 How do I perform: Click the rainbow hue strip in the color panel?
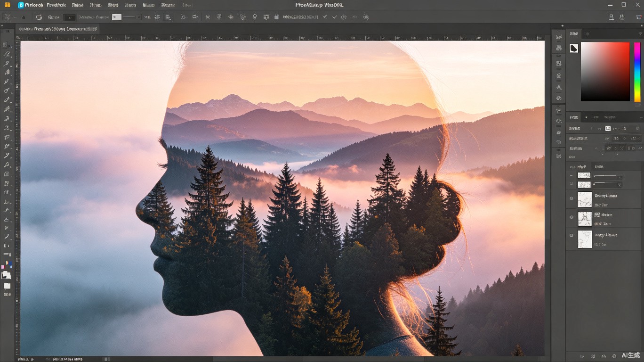pyautogui.click(x=637, y=72)
